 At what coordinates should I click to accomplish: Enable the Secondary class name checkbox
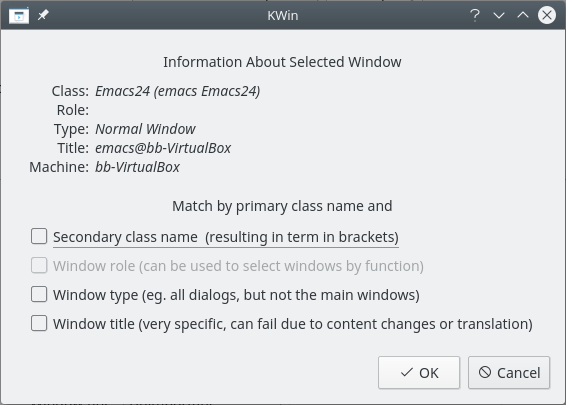tap(39, 236)
